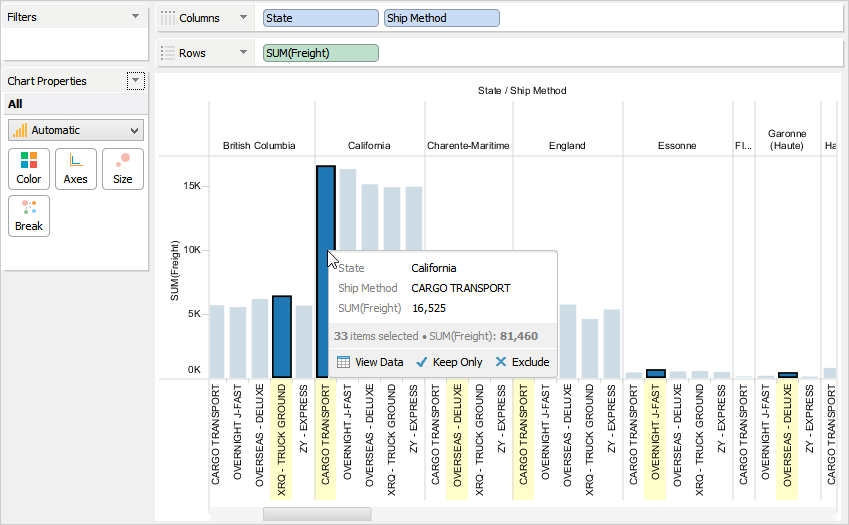Image resolution: width=849 pixels, height=525 pixels.
Task: Select the State pill in Columns
Action: (321, 18)
